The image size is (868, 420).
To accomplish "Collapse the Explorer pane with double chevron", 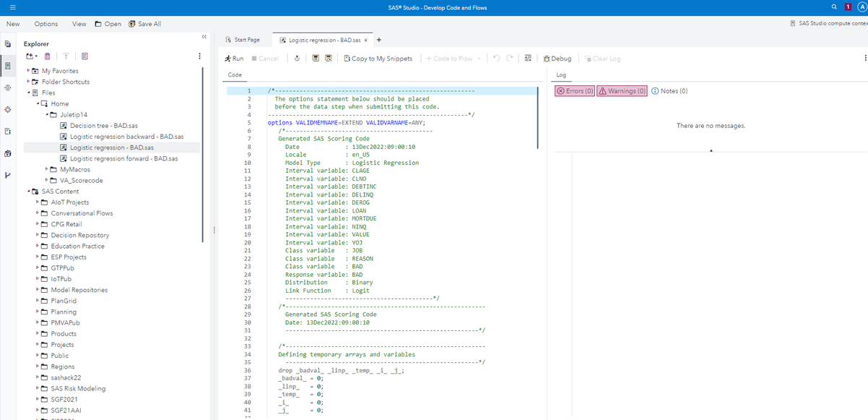I will [204, 37].
